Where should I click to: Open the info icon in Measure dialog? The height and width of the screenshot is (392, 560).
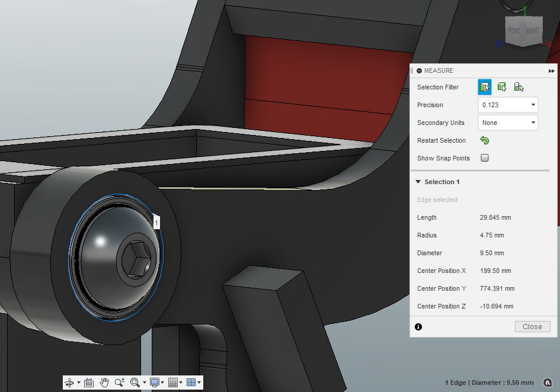click(x=418, y=327)
